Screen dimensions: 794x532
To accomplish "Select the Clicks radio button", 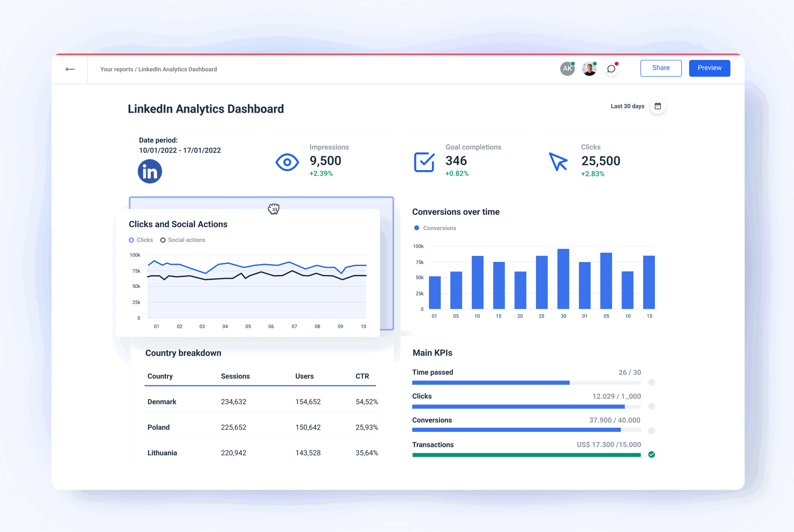I will 131,240.
